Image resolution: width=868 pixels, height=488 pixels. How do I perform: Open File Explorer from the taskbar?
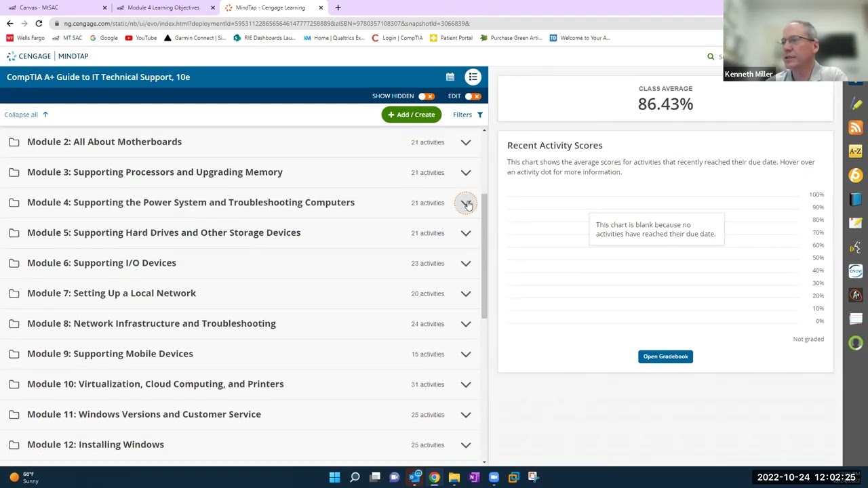454,477
